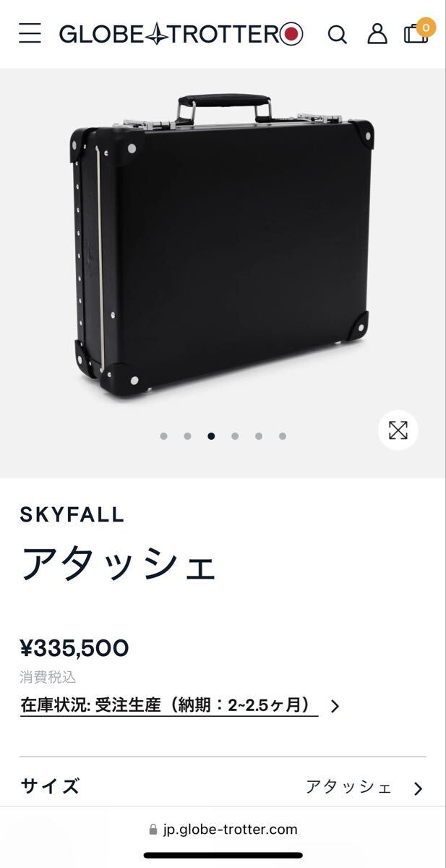Image resolution: width=446 pixels, height=868 pixels.
Task: Expand stock status chevron arrow
Action: coord(335,706)
